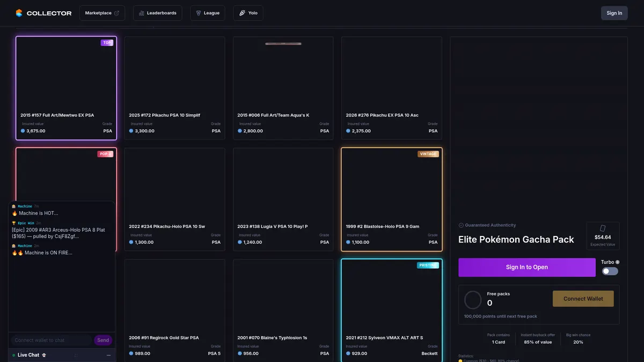The height and width of the screenshot is (362, 644).
Task: Click coin icon beside 989.00 value
Action: 131,353
